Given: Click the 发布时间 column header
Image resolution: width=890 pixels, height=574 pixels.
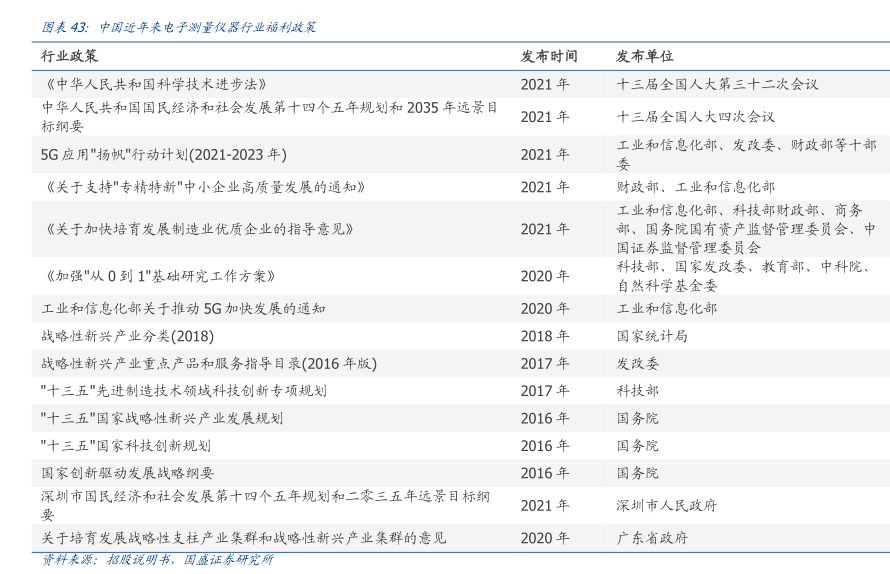Looking at the screenshot, I should pos(548,57).
